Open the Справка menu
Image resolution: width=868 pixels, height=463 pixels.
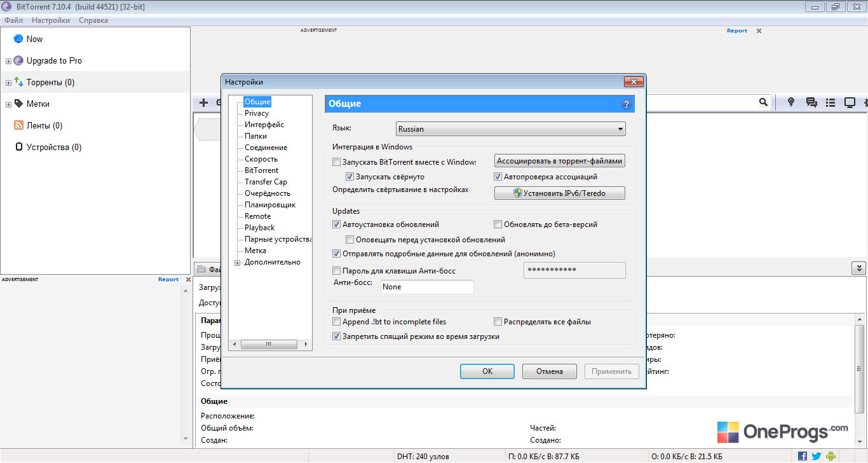click(x=93, y=20)
